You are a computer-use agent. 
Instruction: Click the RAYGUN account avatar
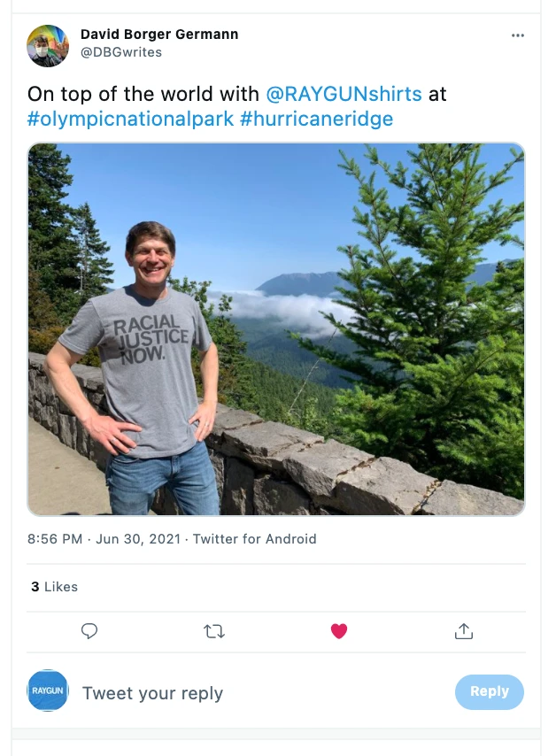tap(48, 690)
